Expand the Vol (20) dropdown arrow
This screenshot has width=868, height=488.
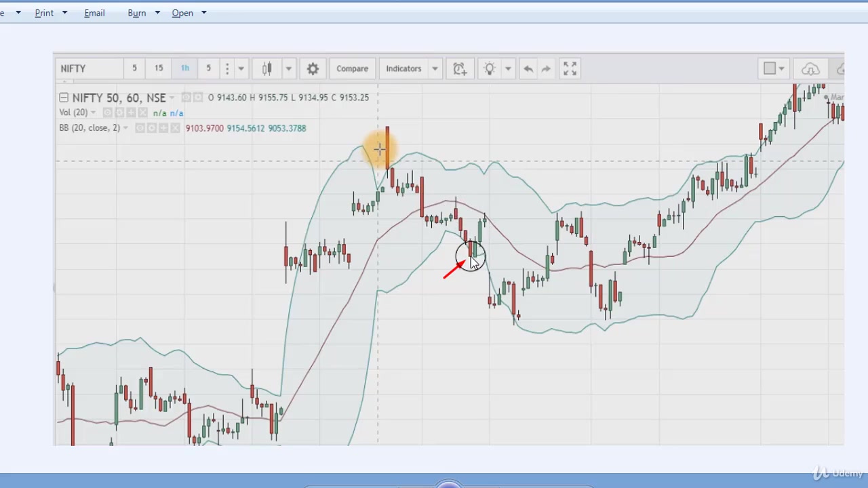pos(94,113)
